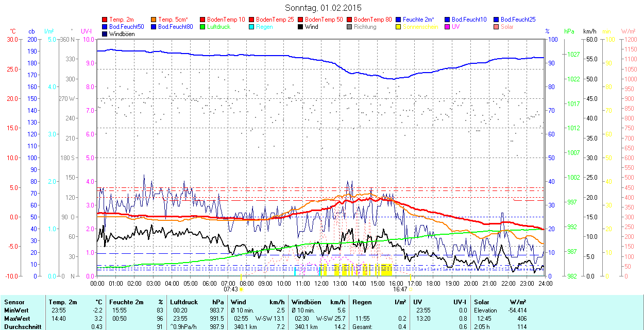Select the Feuchte 2m* legend label

coord(419,20)
